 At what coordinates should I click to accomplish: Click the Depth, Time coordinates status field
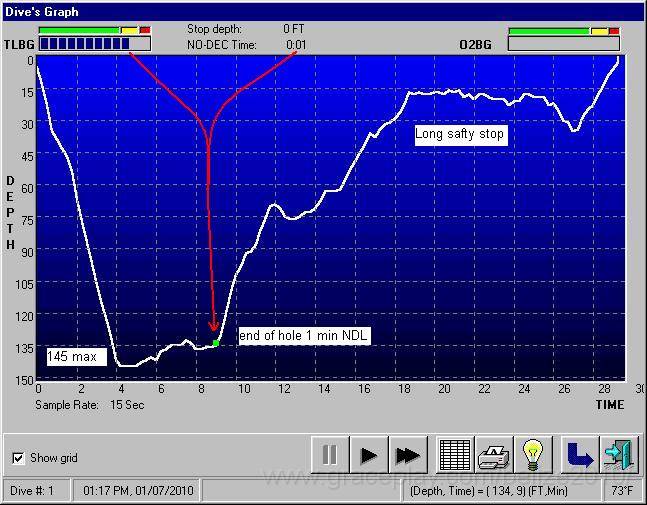[500, 490]
